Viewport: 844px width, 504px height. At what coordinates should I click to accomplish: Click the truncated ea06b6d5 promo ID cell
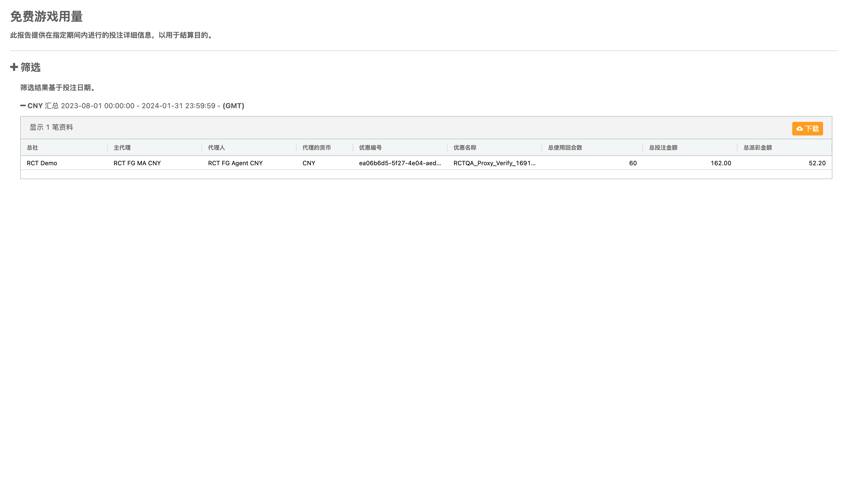coord(400,163)
